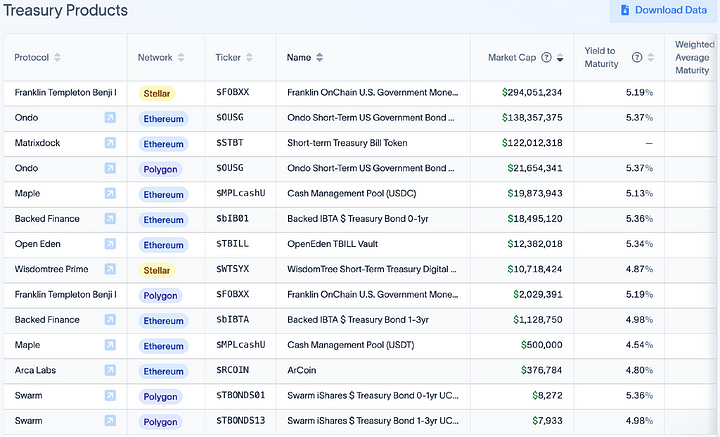The height and width of the screenshot is (437, 720).
Task: Click Protocol name Open Eden
Action: pos(37,244)
